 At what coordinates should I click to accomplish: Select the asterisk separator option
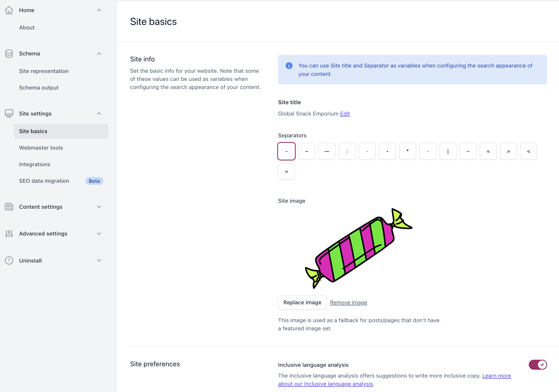pyautogui.click(x=407, y=151)
